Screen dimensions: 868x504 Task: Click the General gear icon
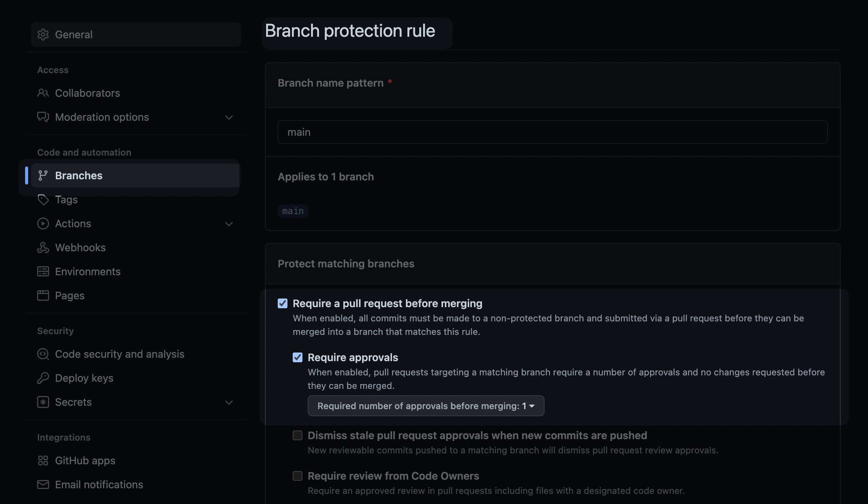point(43,34)
